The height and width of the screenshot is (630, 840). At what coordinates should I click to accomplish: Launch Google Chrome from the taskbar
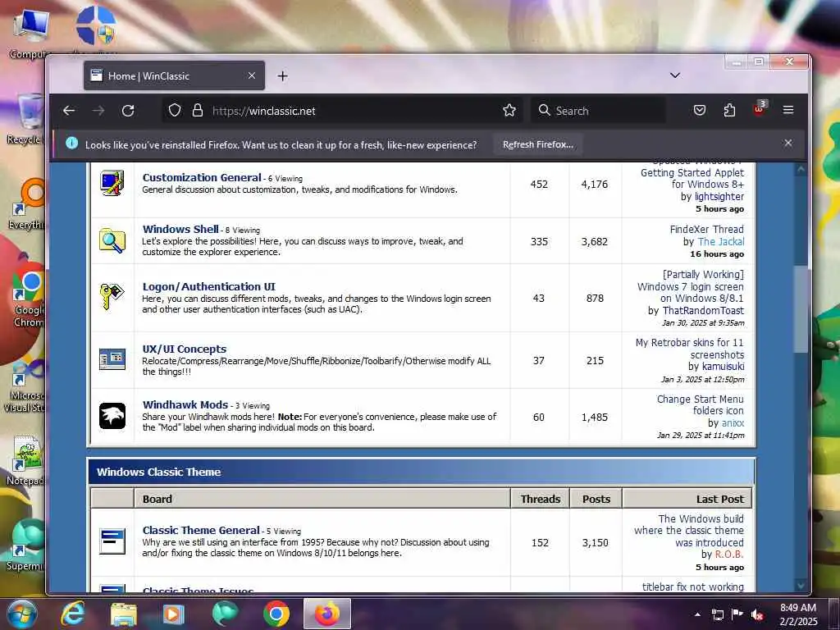point(276,614)
